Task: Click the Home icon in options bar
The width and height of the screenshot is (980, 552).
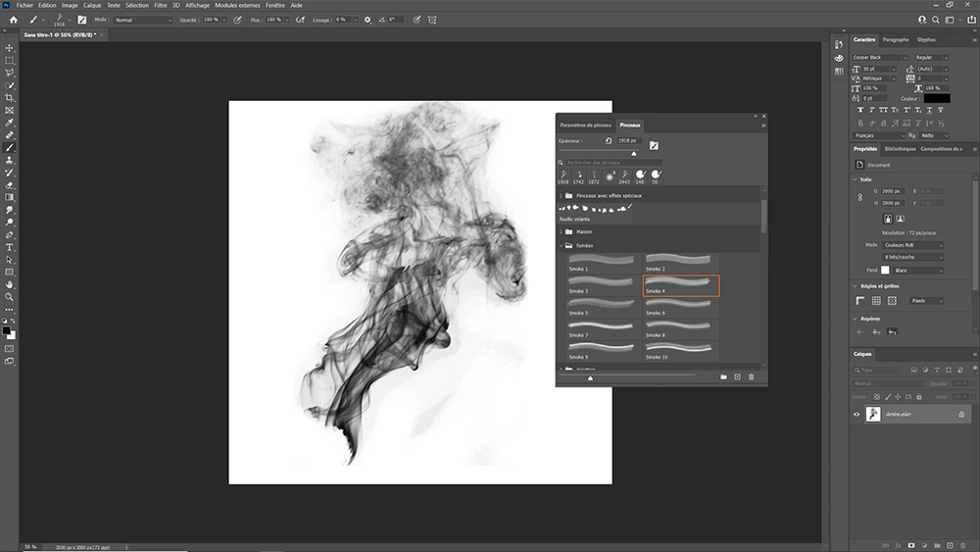Action: [x=13, y=20]
